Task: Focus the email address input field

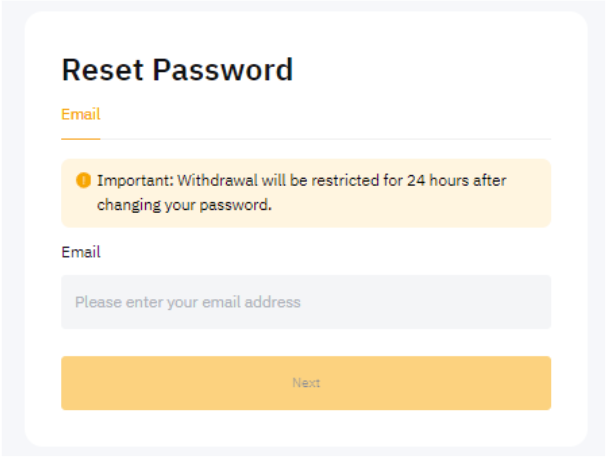Action: pos(305,302)
